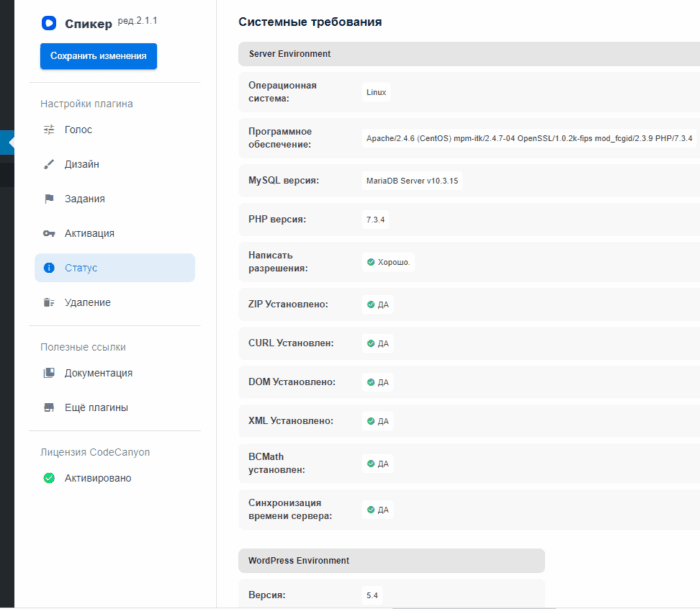Open the Задания menu item
This screenshot has height=609, width=700.
coord(84,199)
